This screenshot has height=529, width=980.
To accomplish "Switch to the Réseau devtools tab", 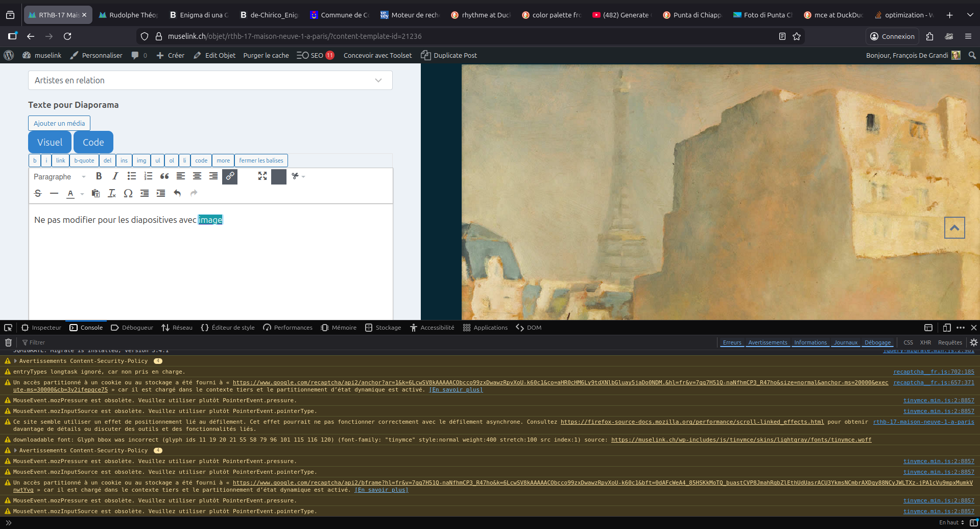I will (x=177, y=328).
